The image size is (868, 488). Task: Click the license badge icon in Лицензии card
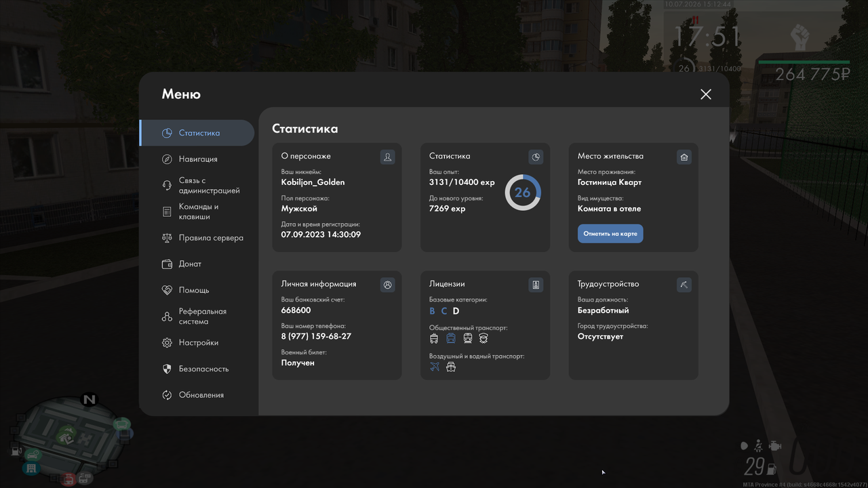536,285
